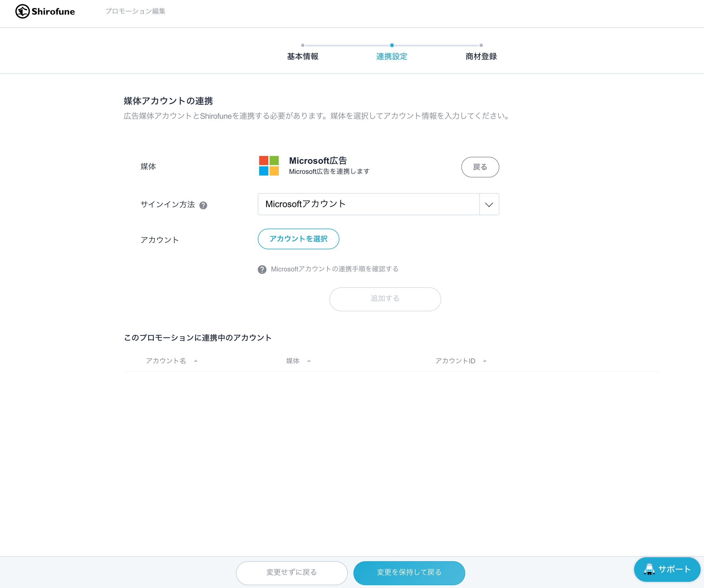Click the 媒体 column header label
Viewport: 704px width, 588px height.
click(293, 361)
